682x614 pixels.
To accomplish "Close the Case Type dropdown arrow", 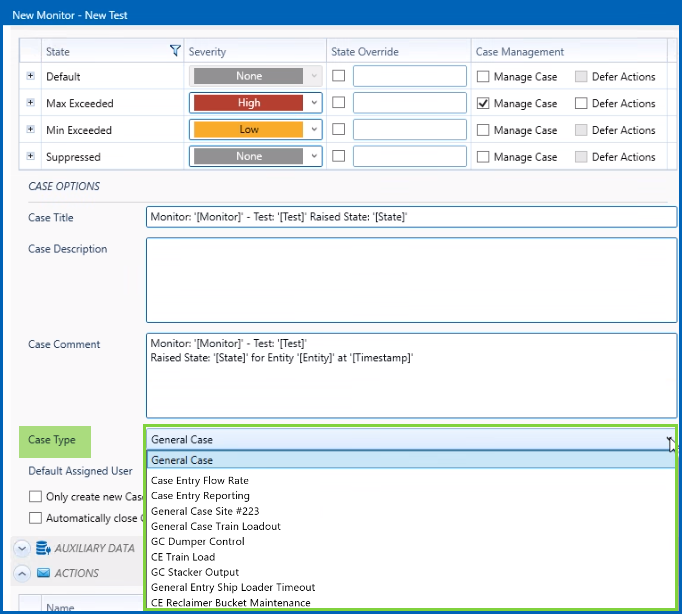I will [667, 439].
